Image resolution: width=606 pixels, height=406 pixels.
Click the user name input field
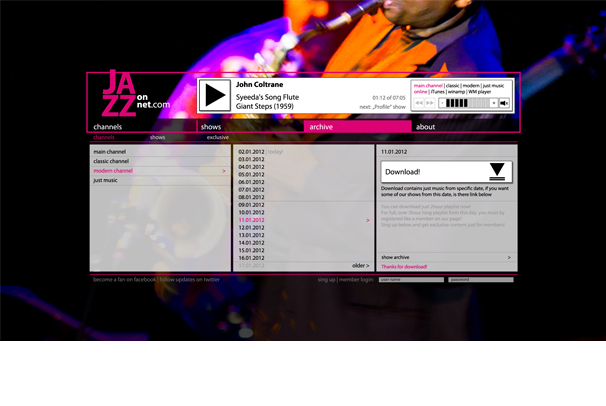pos(410,280)
